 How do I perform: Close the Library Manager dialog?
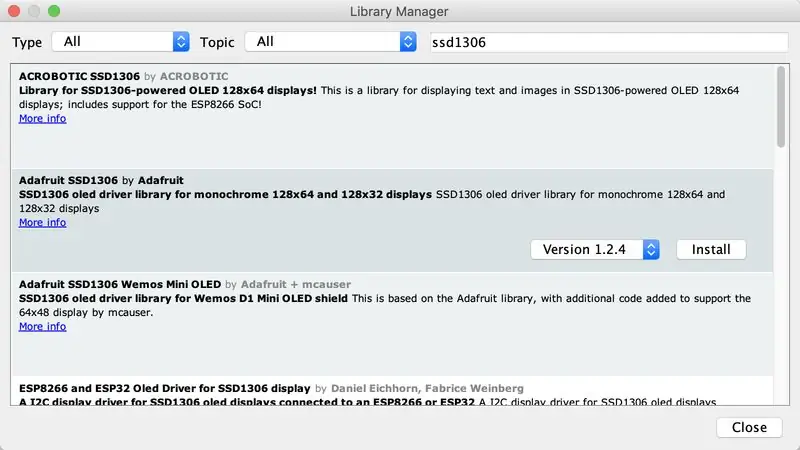click(x=749, y=427)
